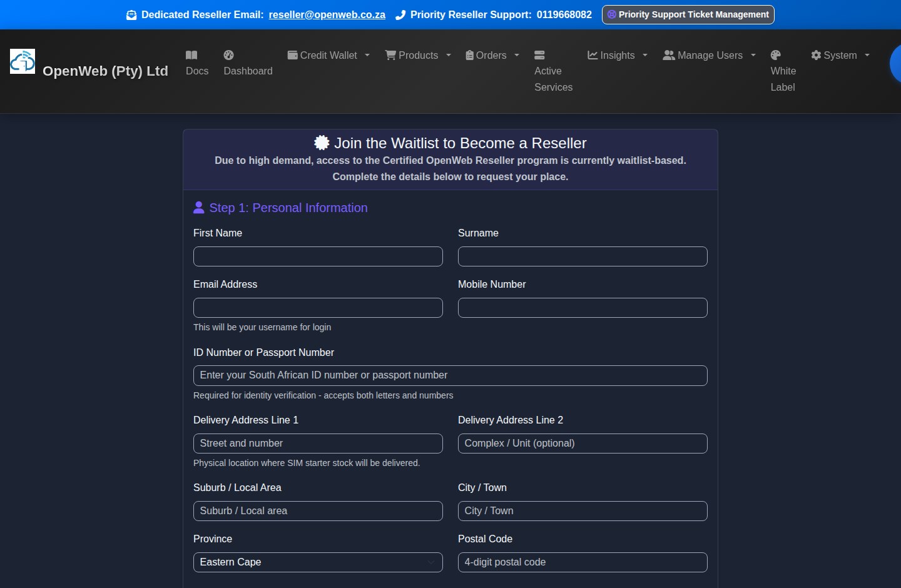Click the 'Physical location where SIM starter stock' hint
This screenshot has width=901, height=588.
click(x=307, y=463)
